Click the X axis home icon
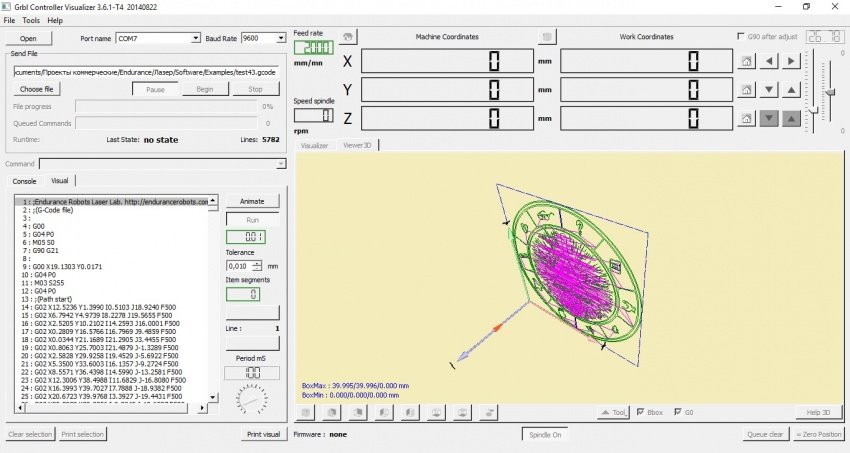 [746, 61]
